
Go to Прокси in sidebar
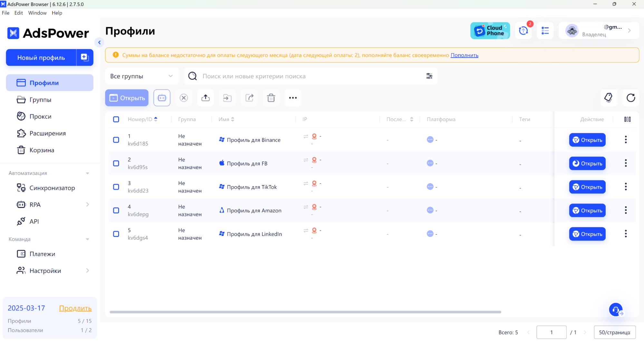50,116
